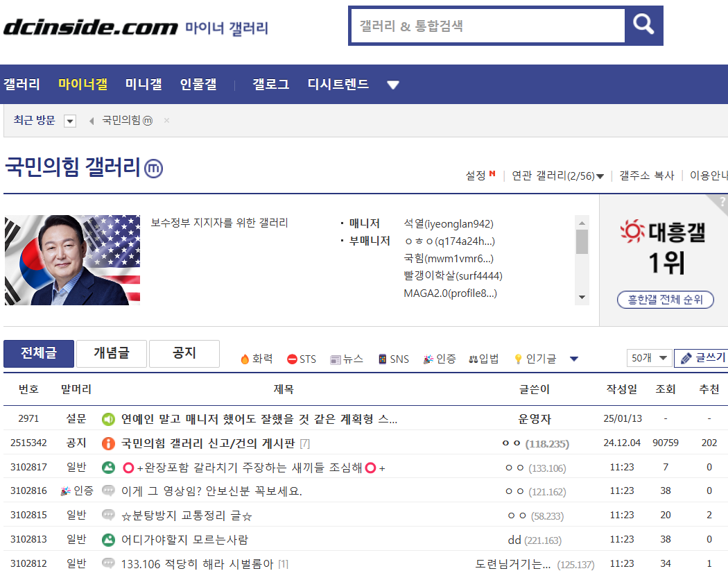Expand the 최근 방문 dropdown arrow

coord(70,121)
